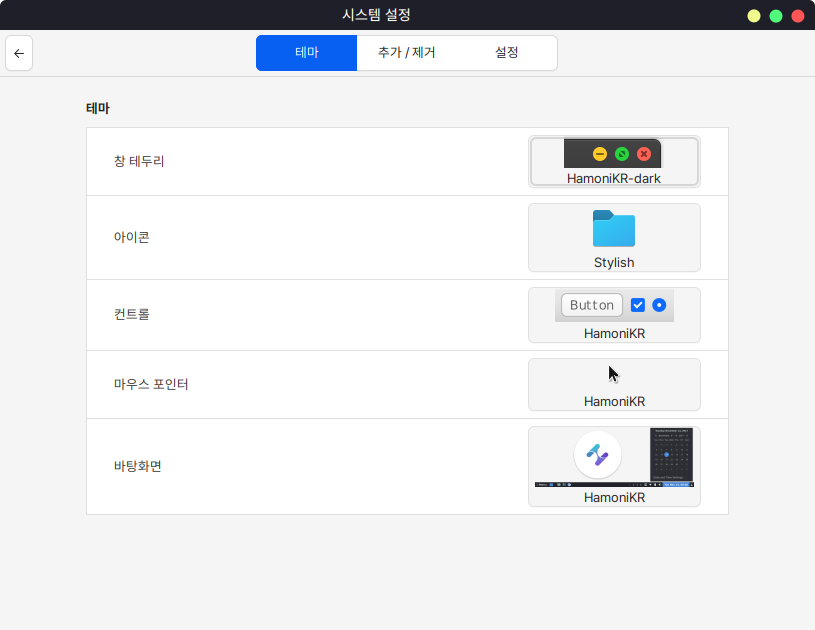Click the HamoniKR logo in desktop preview
The height and width of the screenshot is (630, 815).
(x=597, y=456)
